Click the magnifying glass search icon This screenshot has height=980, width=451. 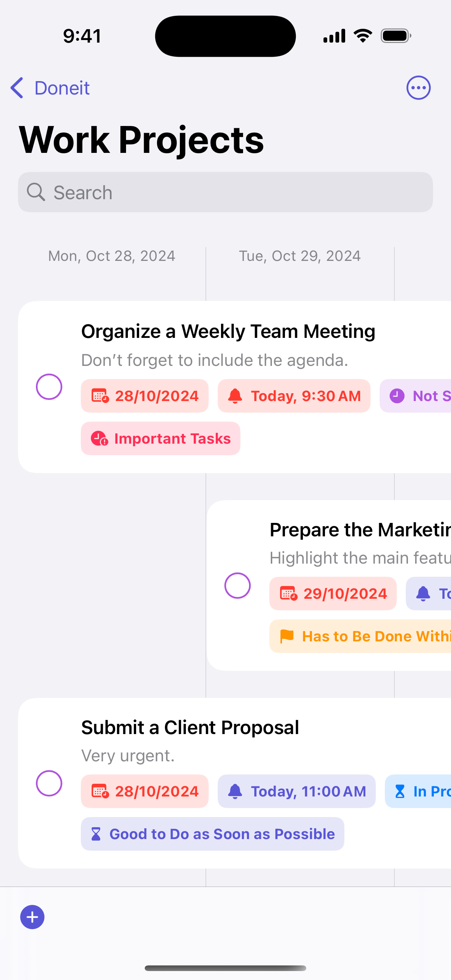point(36,192)
